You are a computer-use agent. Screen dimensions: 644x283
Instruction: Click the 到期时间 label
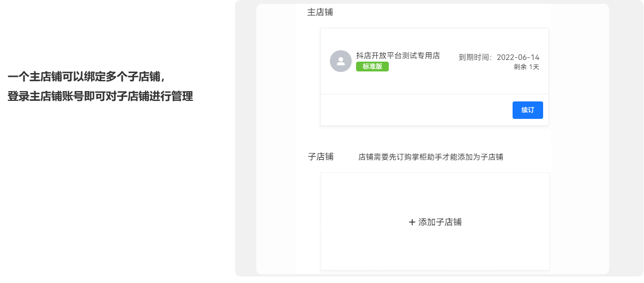[x=474, y=57]
